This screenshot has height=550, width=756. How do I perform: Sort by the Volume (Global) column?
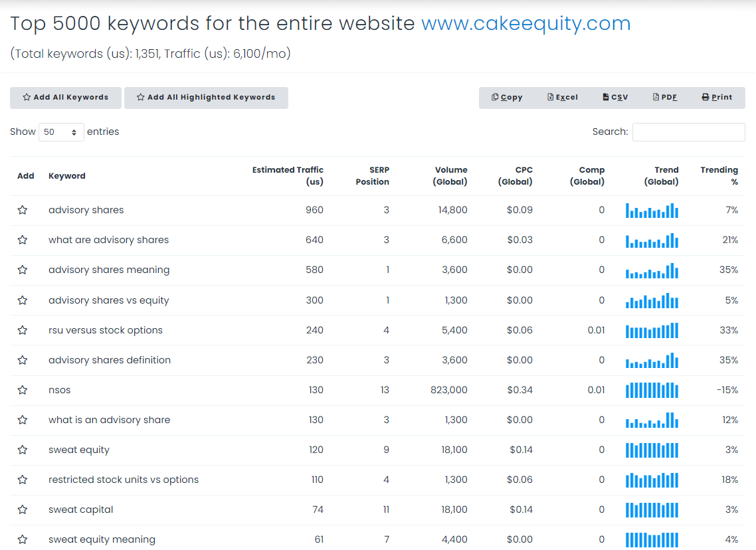451,175
